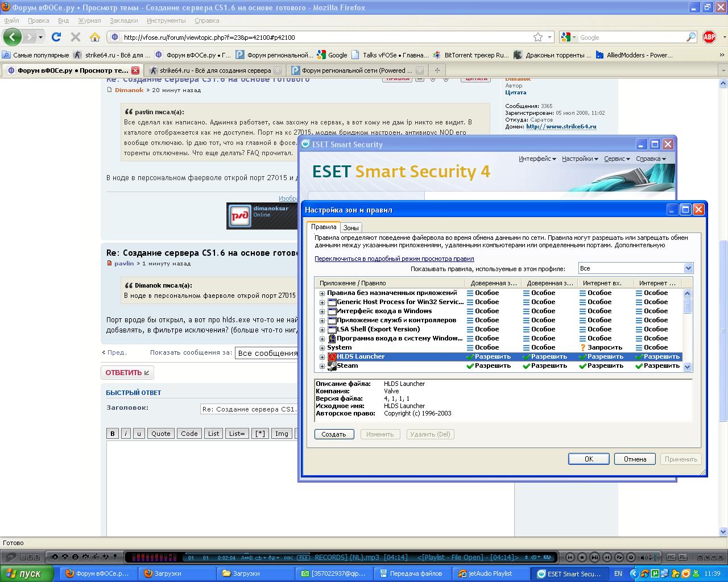Switch to the 'Зоны' tab
Image resolution: width=728 pixels, height=582 pixels.
tap(351, 228)
